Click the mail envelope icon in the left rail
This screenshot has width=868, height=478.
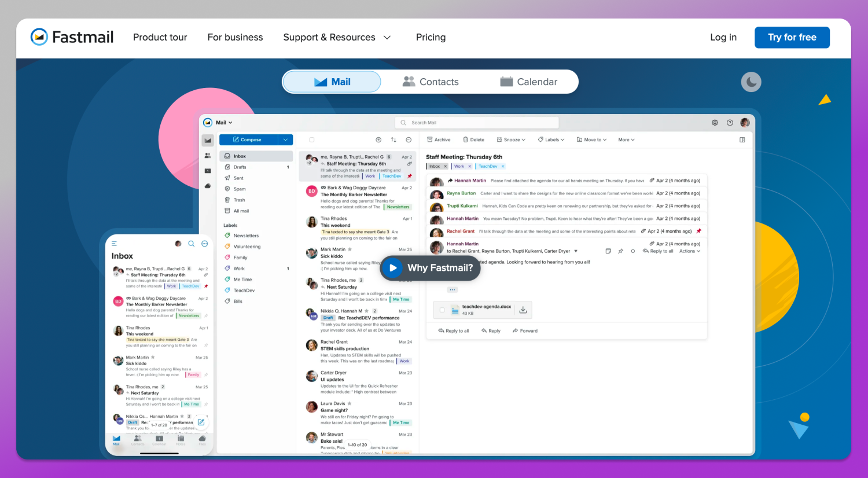208,140
